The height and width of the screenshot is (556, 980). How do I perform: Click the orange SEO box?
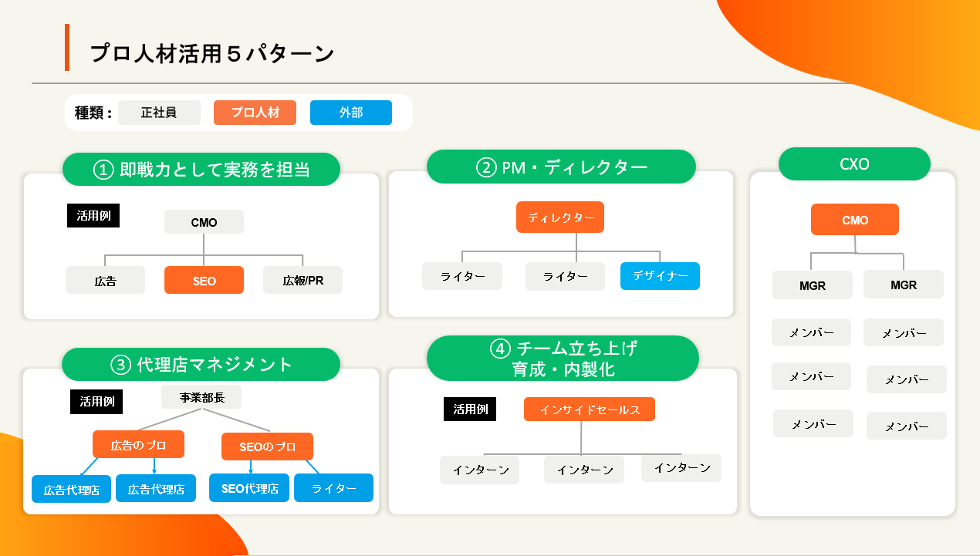tap(204, 281)
